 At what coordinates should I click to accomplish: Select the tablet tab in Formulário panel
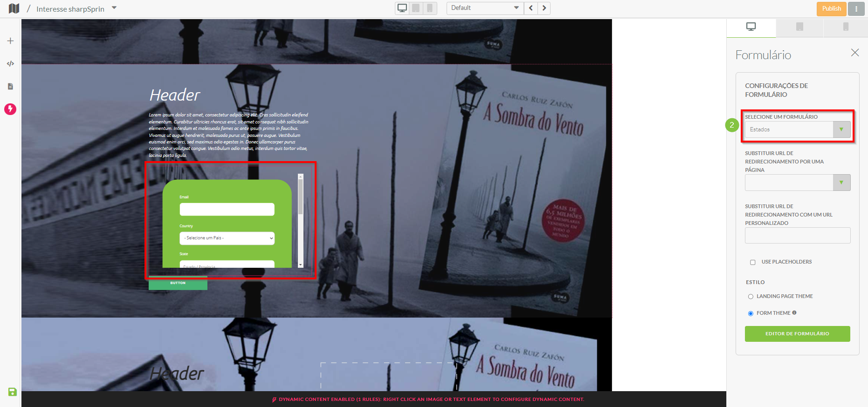(x=799, y=27)
